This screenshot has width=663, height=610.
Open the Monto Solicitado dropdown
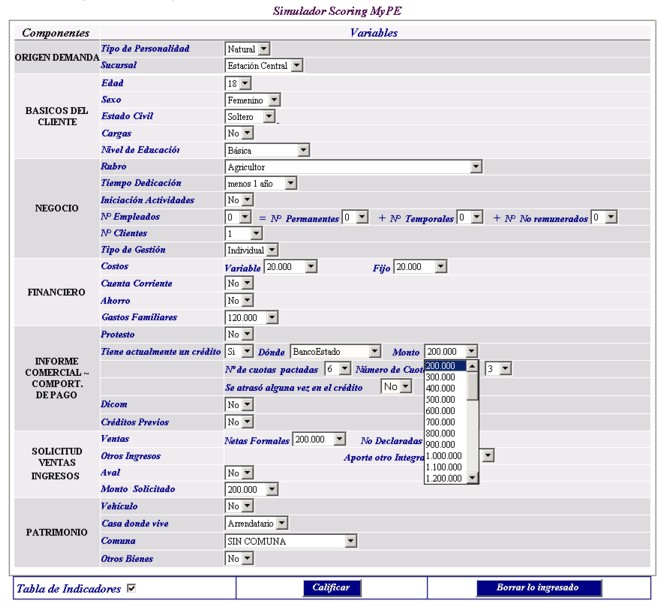pyautogui.click(x=251, y=490)
